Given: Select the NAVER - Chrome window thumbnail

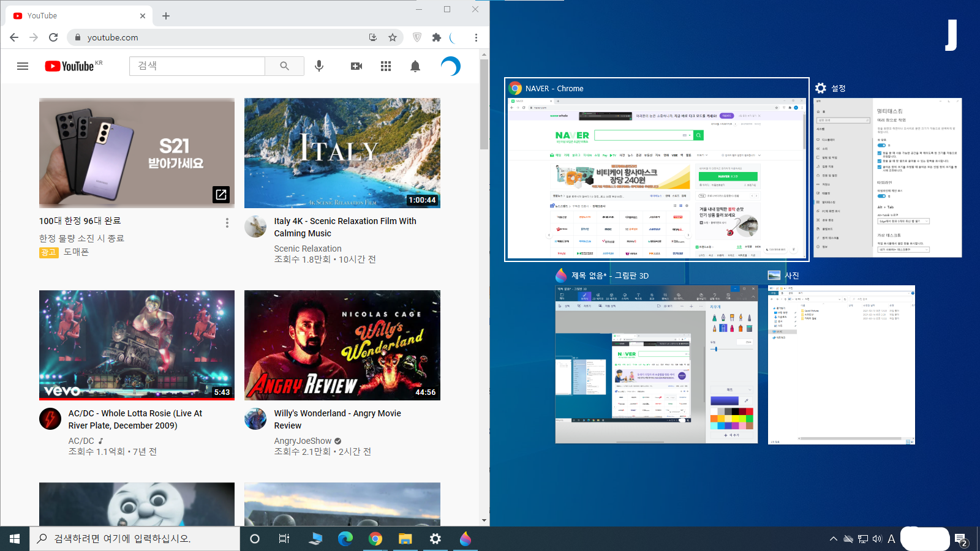Looking at the screenshot, I should click(x=657, y=170).
